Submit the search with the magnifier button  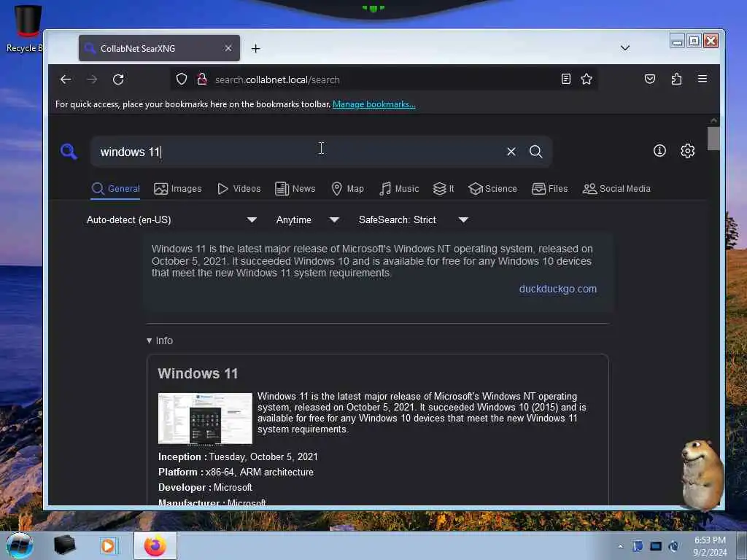536,152
